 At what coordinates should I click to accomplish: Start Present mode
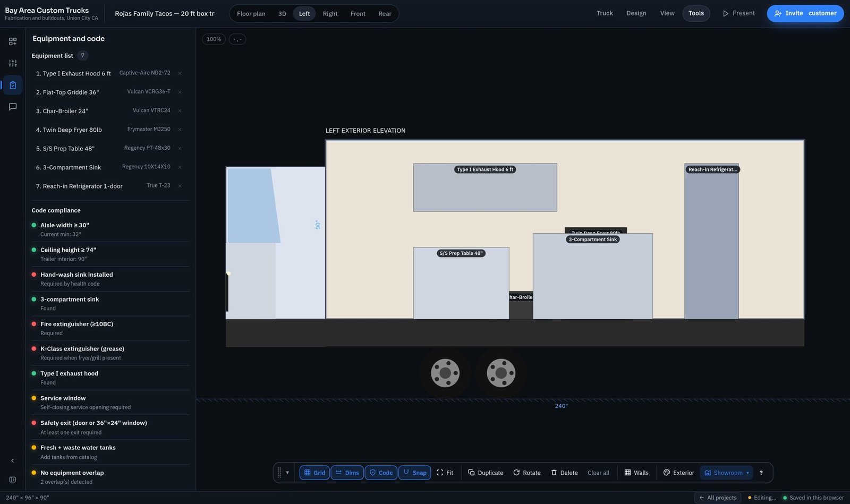739,13
